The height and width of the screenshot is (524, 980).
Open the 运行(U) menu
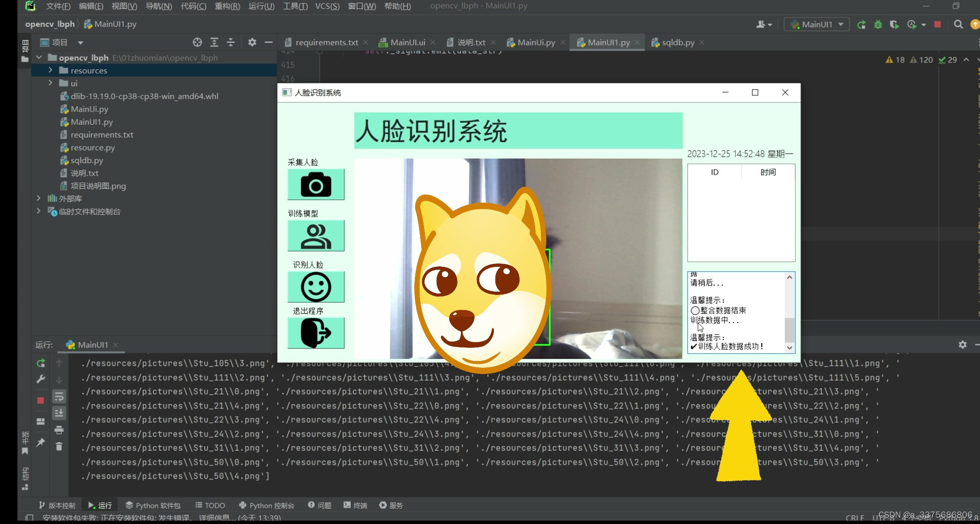coord(261,6)
